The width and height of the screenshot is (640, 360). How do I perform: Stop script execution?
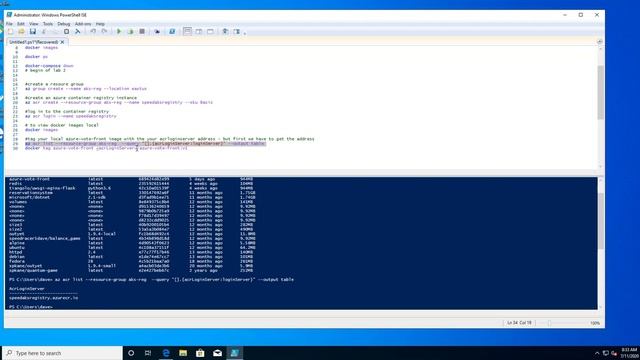click(x=142, y=31)
